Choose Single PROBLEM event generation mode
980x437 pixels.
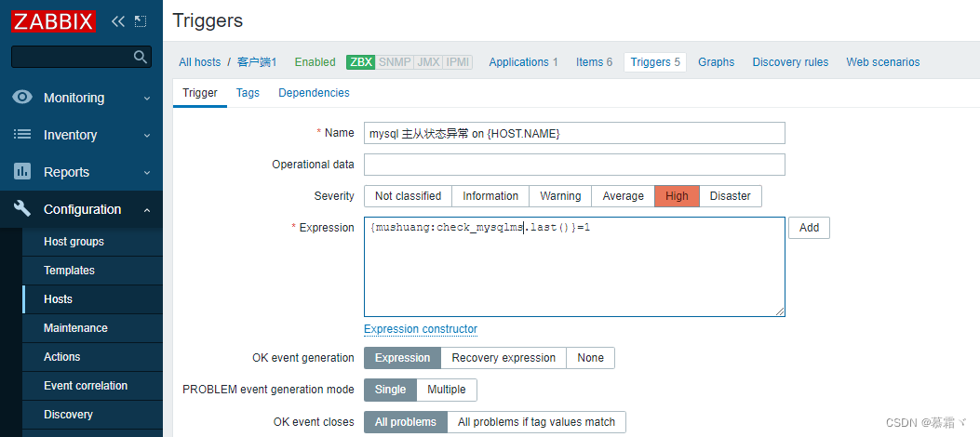[390, 390]
